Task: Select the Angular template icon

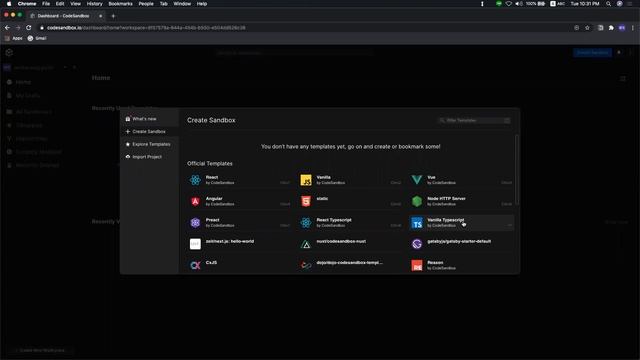Action: 195,201
